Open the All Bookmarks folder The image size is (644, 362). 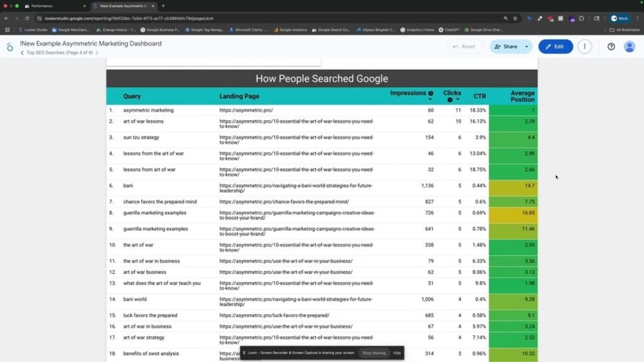(x=625, y=30)
